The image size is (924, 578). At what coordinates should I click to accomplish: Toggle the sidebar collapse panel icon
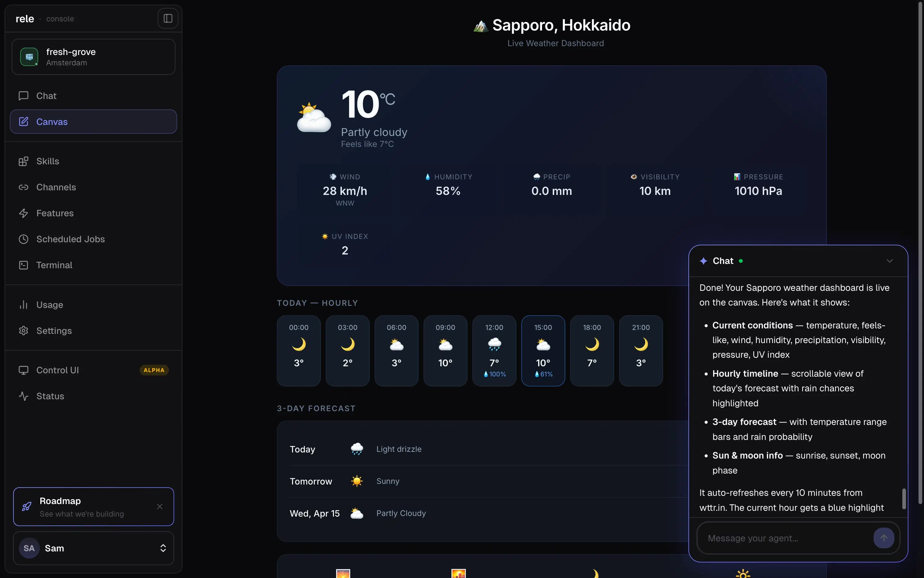coord(168,18)
